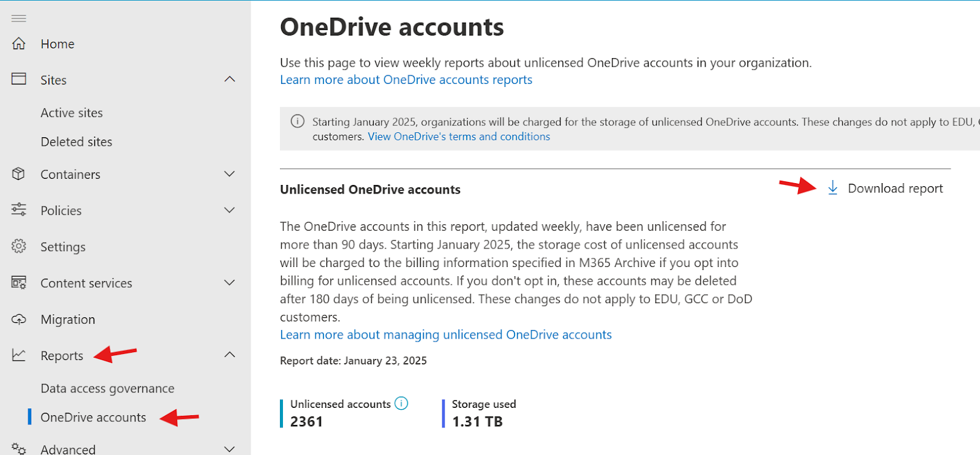Select Content services label
This screenshot has width=980, height=455.
(x=86, y=283)
